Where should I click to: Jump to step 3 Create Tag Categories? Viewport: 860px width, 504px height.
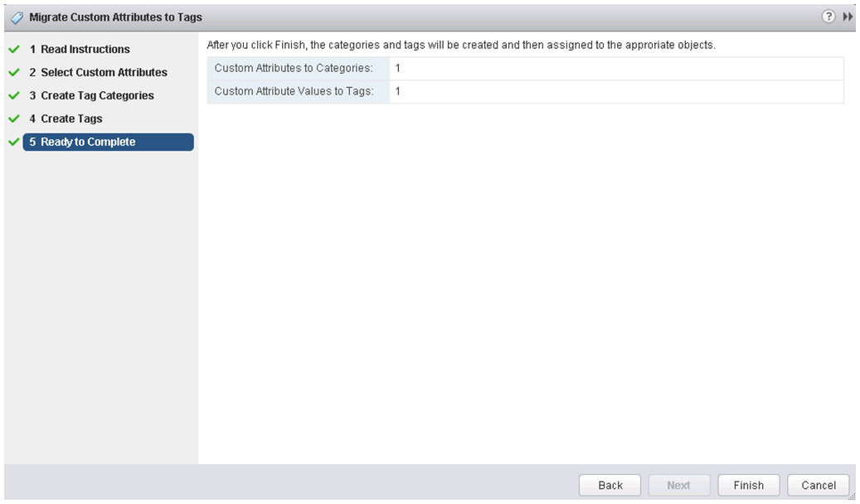coord(91,95)
